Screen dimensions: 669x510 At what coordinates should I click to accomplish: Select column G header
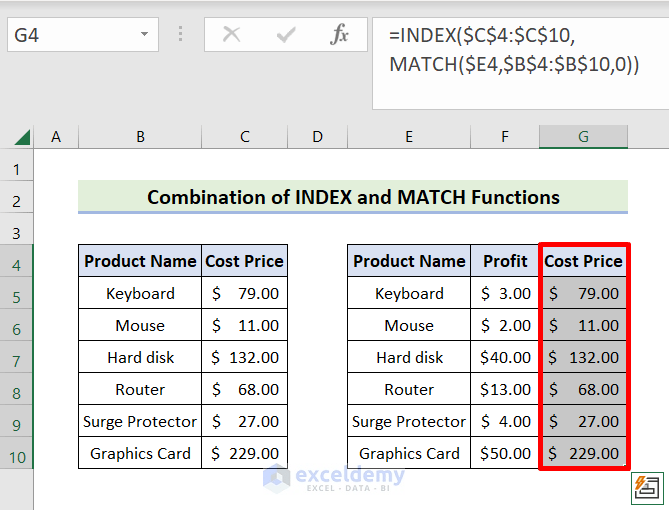[x=583, y=137]
